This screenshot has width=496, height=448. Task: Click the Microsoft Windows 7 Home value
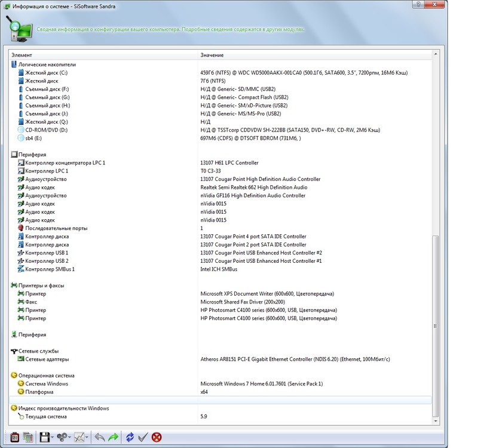point(262,384)
